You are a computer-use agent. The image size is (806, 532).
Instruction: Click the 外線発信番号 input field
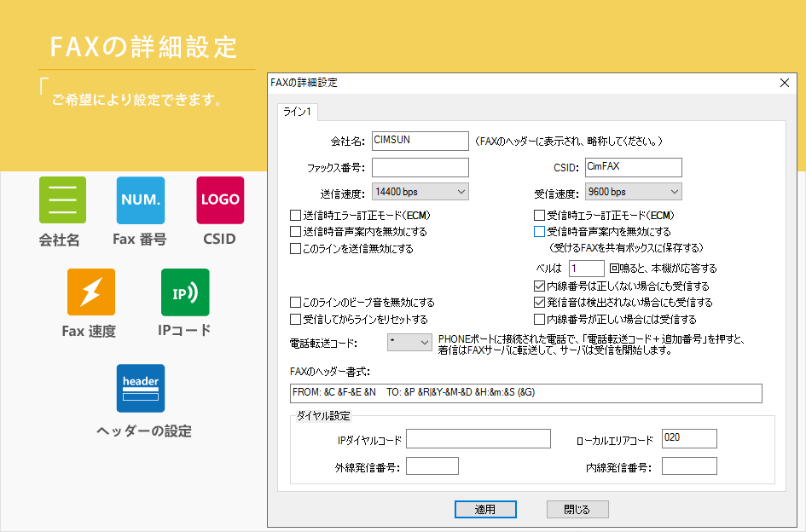point(432,466)
